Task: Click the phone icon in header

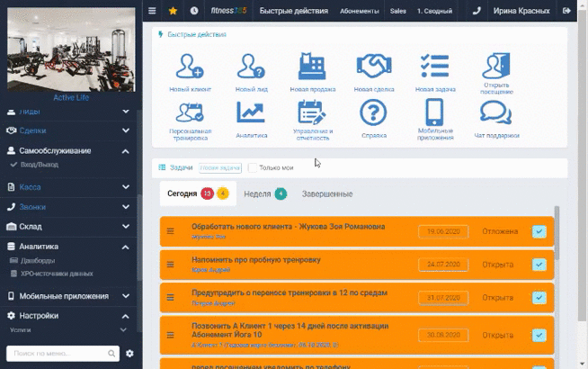Action: [477, 11]
